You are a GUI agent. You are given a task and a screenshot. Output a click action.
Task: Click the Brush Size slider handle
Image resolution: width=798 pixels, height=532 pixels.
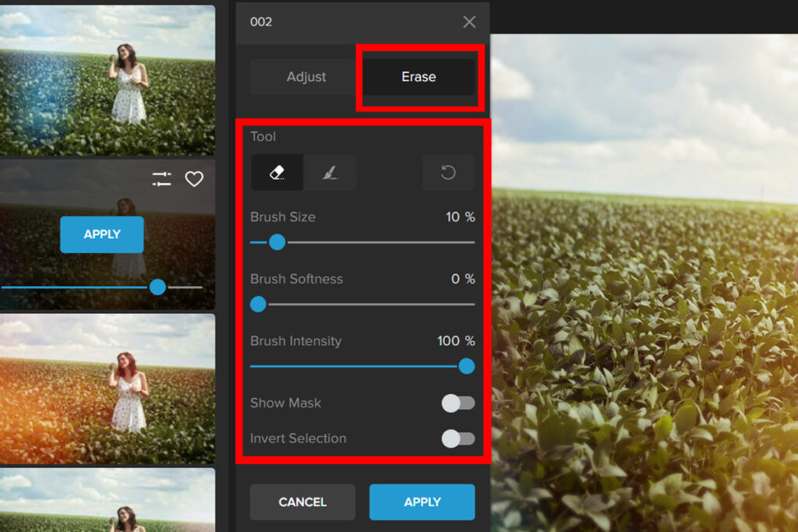[x=277, y=242]
